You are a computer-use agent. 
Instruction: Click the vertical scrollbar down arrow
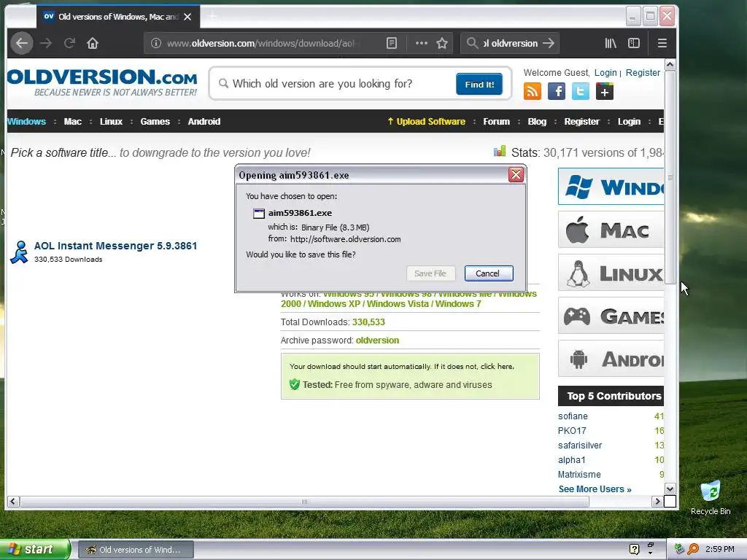pyautogui.click(x=670, y=489)
